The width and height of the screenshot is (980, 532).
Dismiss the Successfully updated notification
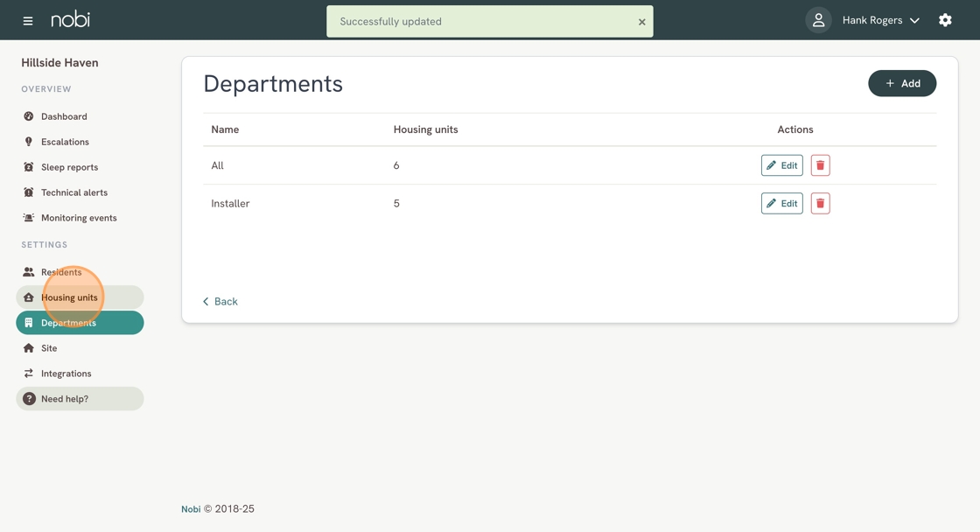641,22
